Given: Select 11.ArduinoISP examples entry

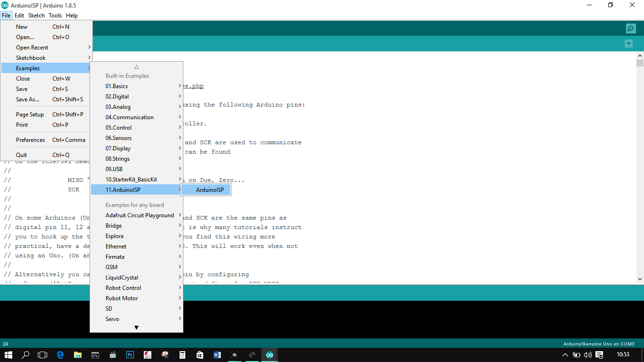Looking at the screenshot, I should coord(136,190).
